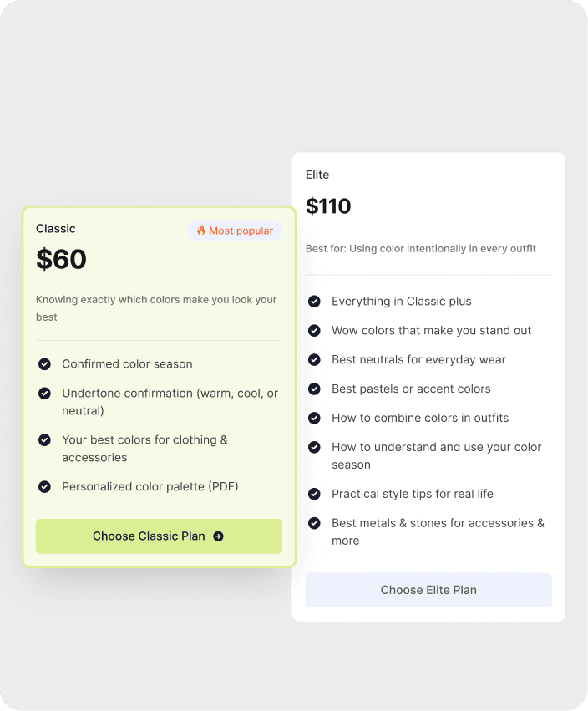
Task: Click the checkmark next to How to combine colors
Action: click(314, 418)
